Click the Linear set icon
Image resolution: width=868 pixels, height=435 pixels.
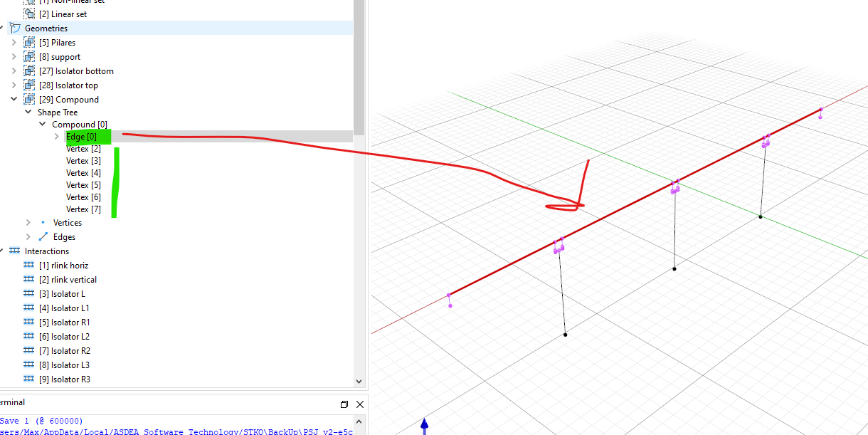[x=29, y=14]
